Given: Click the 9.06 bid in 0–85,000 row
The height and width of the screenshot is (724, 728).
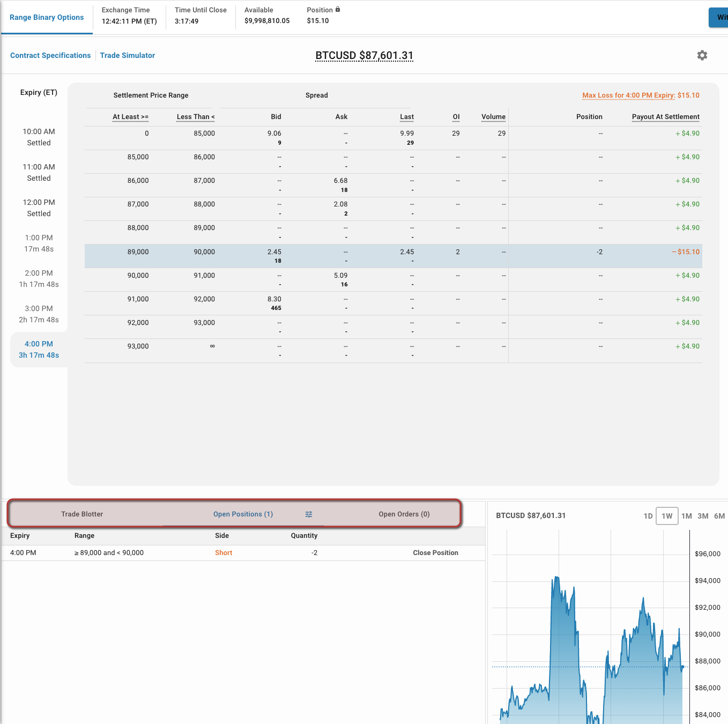Looking at the screenshot, I should pos(274,134).
